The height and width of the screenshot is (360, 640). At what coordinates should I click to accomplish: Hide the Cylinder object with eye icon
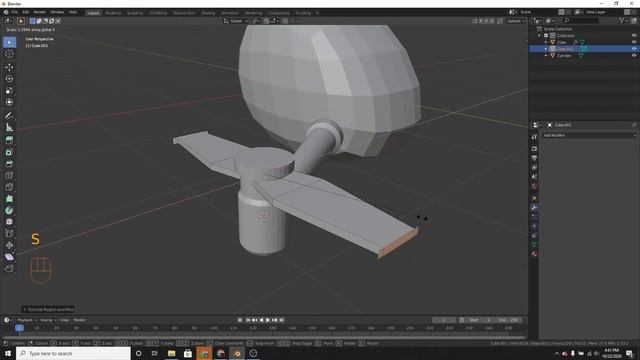[634, 56]
